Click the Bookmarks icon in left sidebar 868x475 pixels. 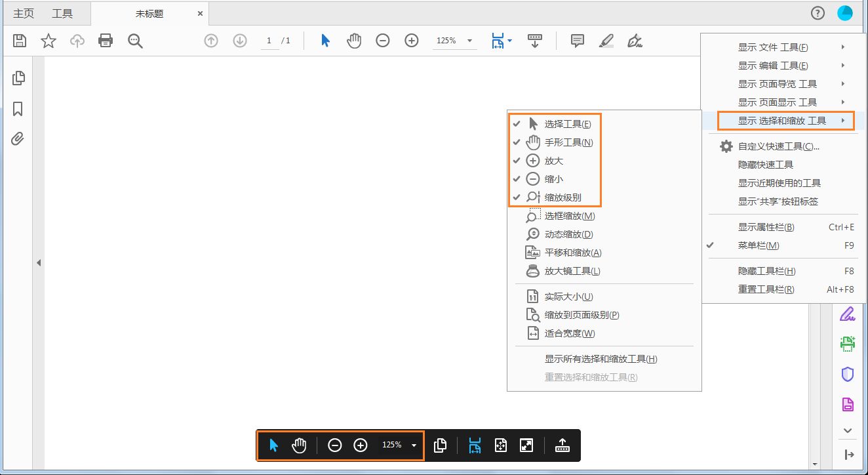coord(18,108)
